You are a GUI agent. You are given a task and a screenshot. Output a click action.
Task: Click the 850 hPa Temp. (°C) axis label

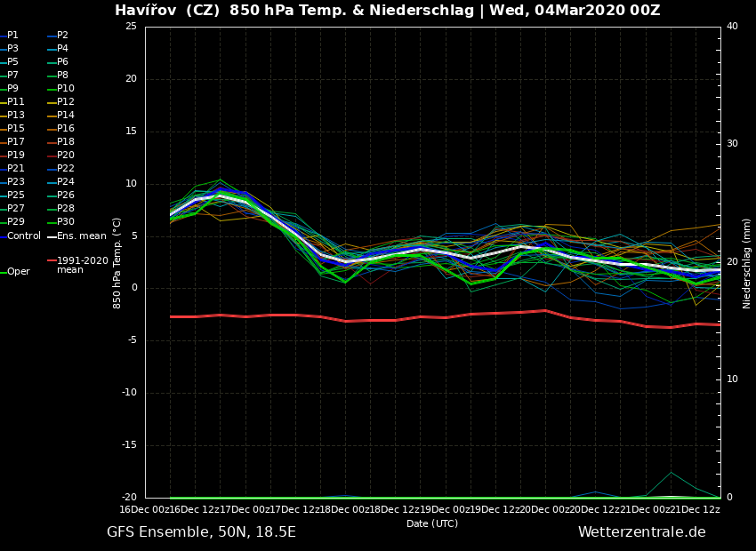(117, 262)
